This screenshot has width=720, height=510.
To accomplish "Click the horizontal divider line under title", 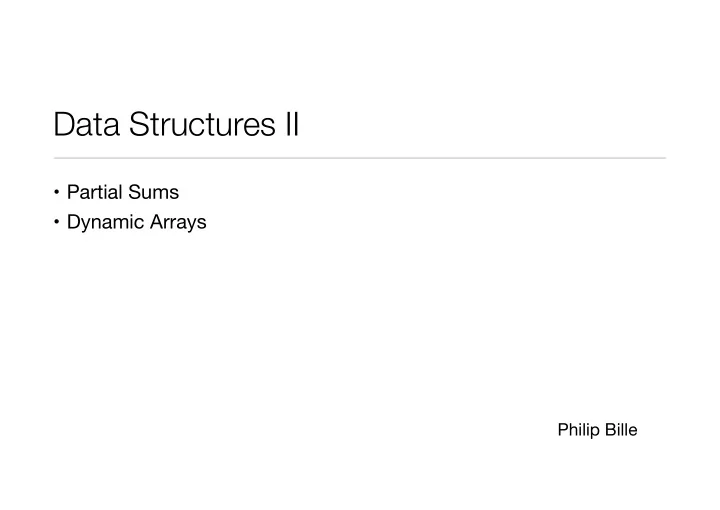I will click(x=360, y=158).
